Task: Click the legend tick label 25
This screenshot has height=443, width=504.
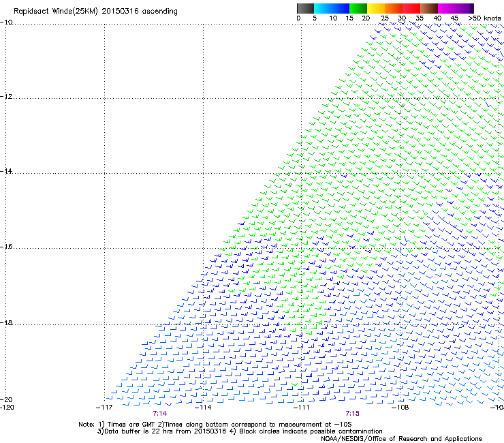Action: [385, 18]
